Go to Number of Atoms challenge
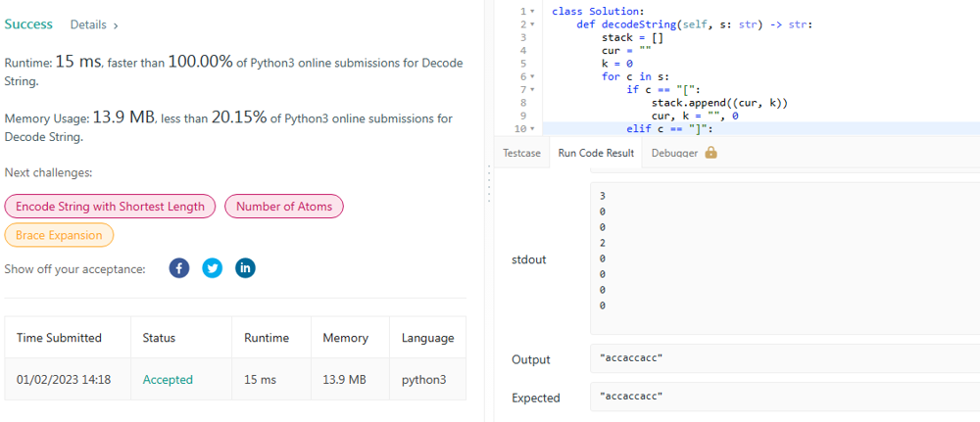 point(284,207)
